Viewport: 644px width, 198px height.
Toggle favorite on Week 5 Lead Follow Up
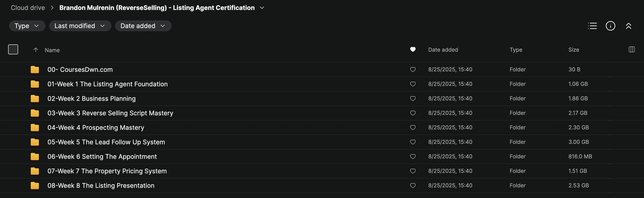point(413,142)
